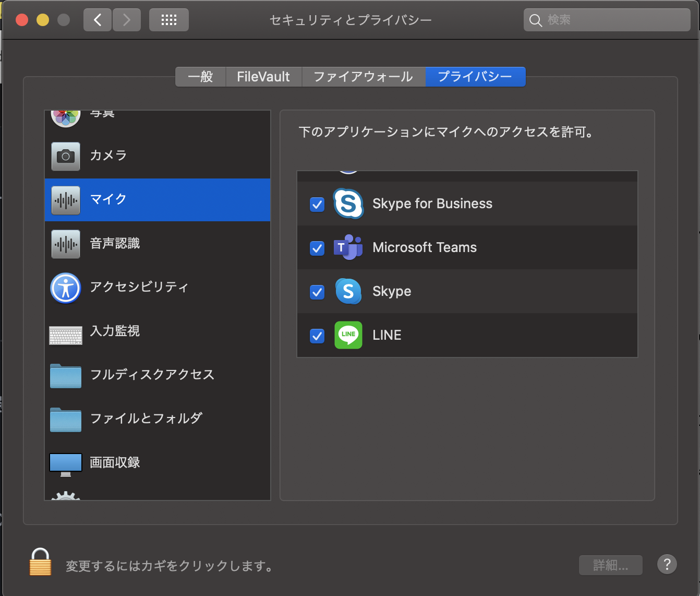Click the Skype for Business name text
This screenshot has width=700, height=596.
(x=432, y=204)
